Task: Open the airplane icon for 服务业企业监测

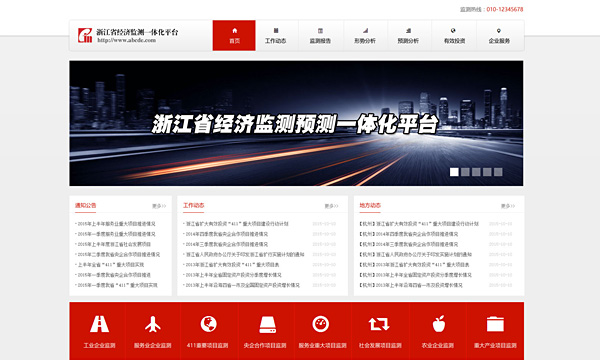Action: pyautogui.click(x=153, y=324)
